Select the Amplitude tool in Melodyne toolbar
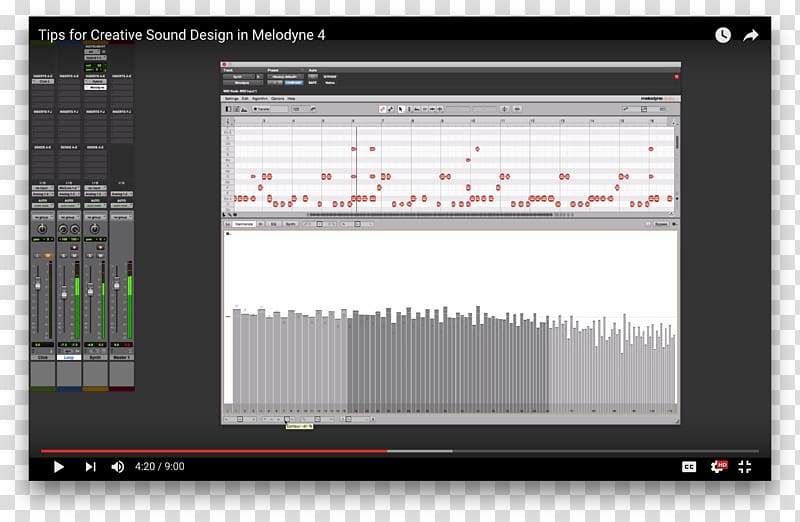The width and height of the screenshot is (800, 522). [425, 109]
